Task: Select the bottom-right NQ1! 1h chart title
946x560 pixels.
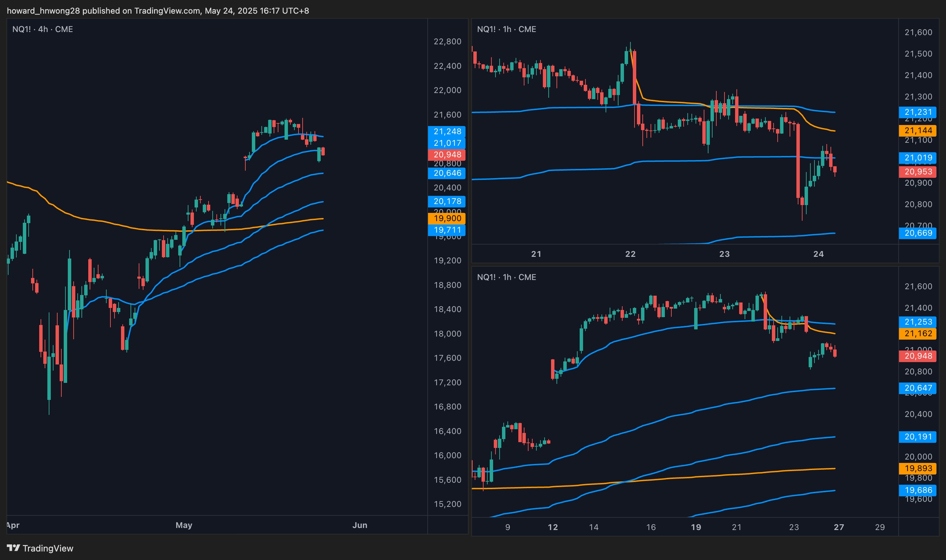Action: click(506, 277)
